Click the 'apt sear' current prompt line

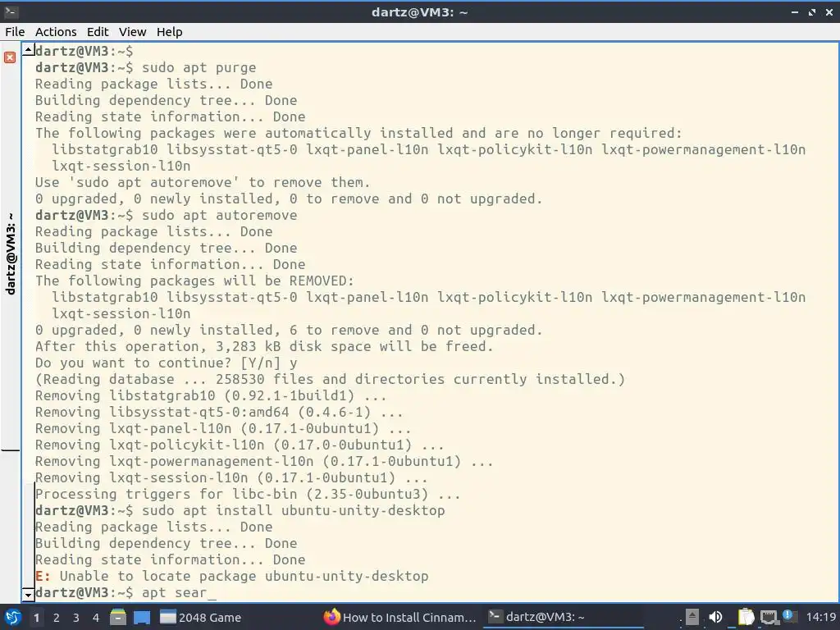click(x=126, y=592)
